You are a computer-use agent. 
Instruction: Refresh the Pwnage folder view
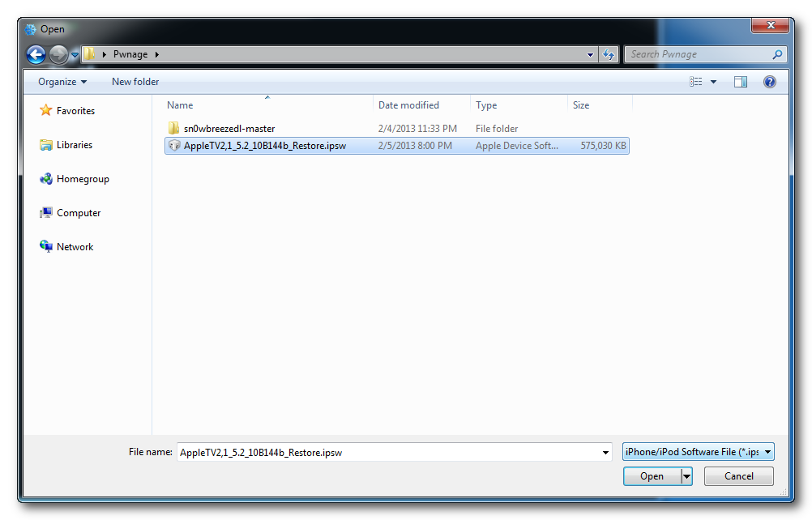[609, 54]
